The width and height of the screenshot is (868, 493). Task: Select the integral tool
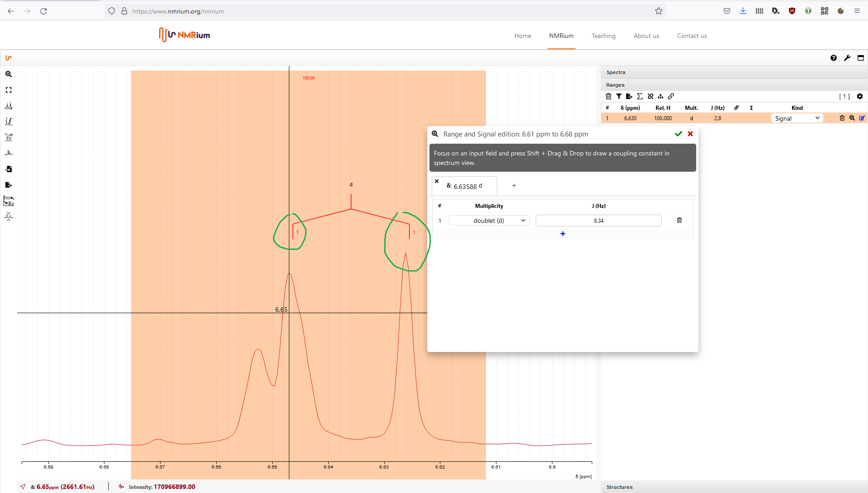point(9,122)
